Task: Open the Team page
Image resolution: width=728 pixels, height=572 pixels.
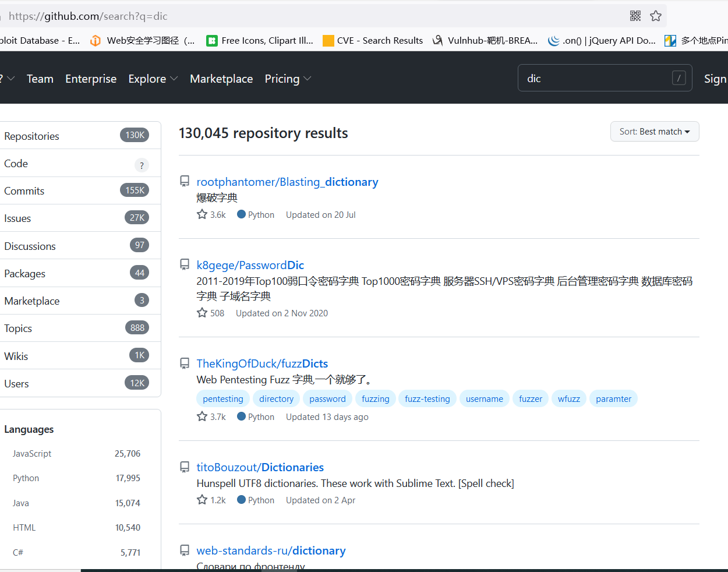Action: (40, 79)
